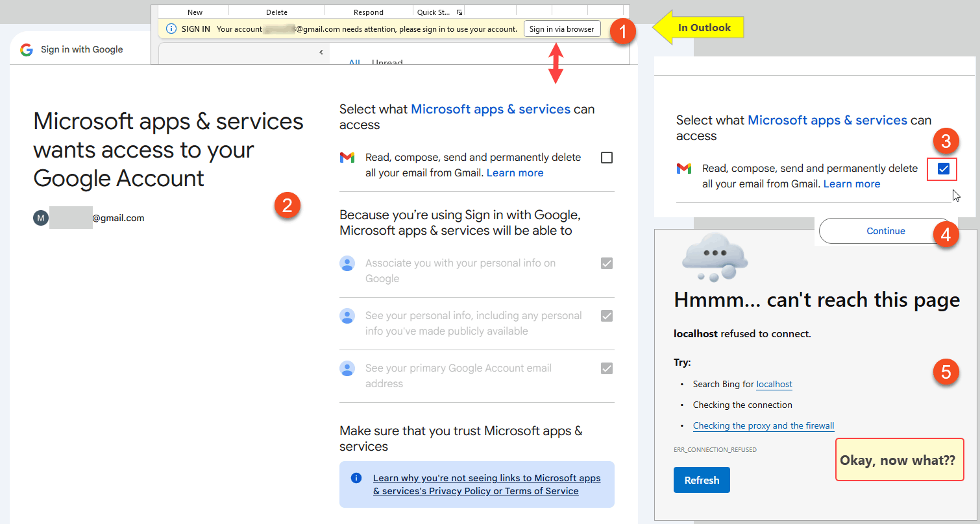Click the See your primary email address checkbox
980x524 pixels.
tap(607, 368)
